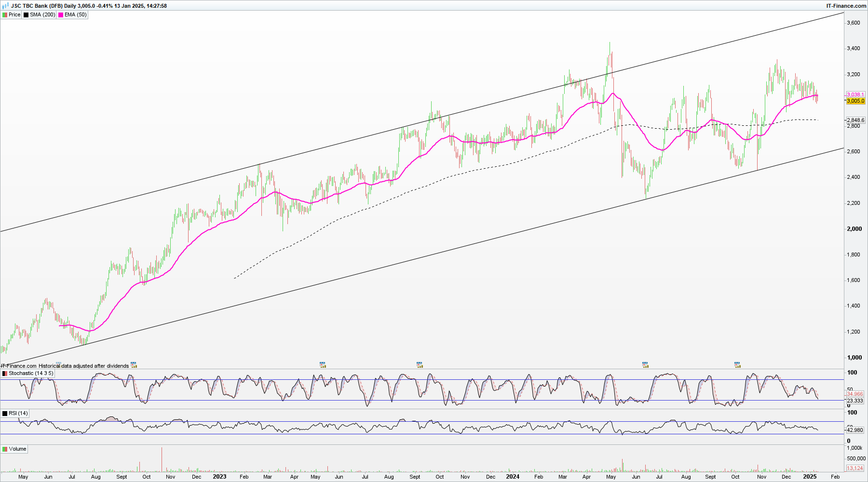
Task: Select the EMA (50) legend label
Action: 76,15
